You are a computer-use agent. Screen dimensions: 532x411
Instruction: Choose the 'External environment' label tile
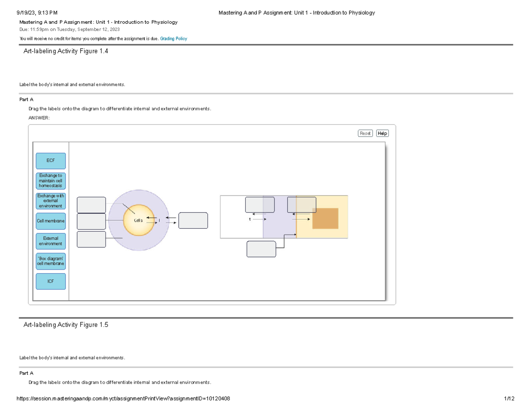pos(51,241)
